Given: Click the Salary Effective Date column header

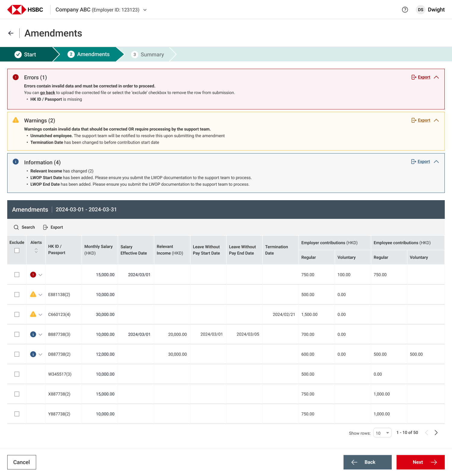Looking at the screenshot, I should [136, 250].
